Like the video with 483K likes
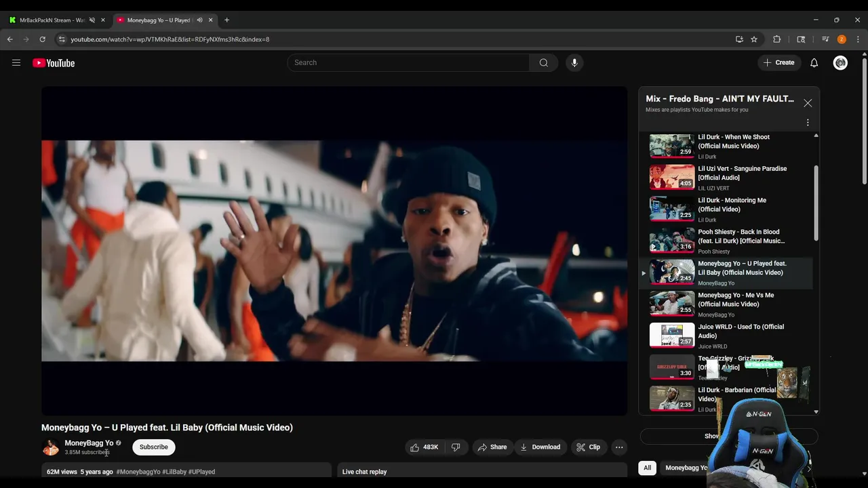 coord(425,447)
